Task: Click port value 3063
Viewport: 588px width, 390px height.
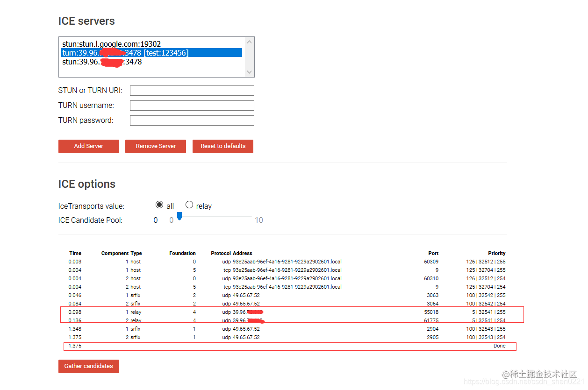Action: point(433,295)
